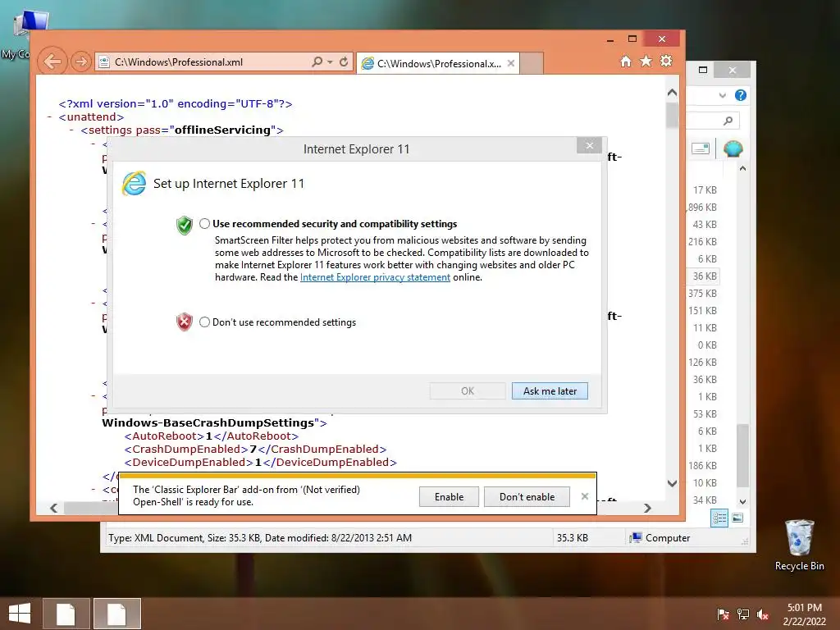This screenshot has height=630, width=840.
Task: Go forward in Internet Explorer
Action: (81, 62)
